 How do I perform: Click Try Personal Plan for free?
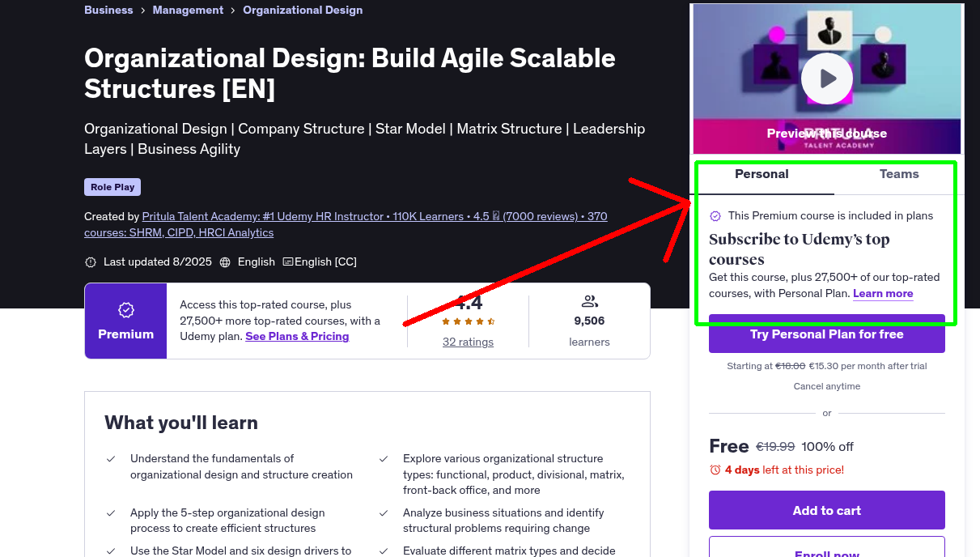point(827,334)
